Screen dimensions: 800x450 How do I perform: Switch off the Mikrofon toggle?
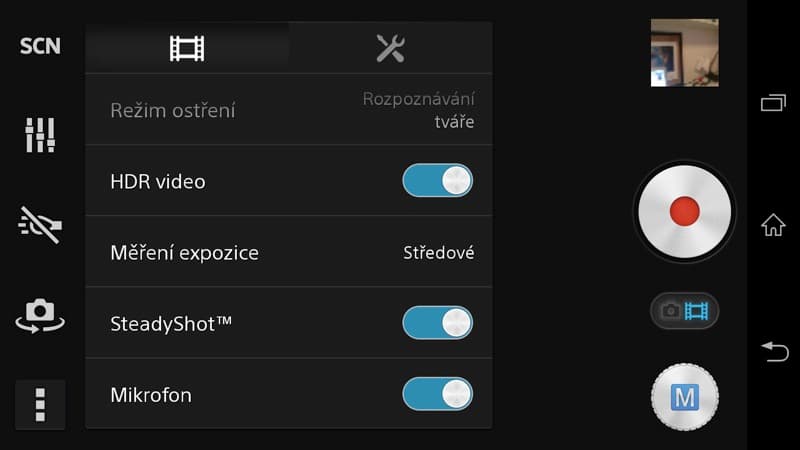[x=437, y=394]
